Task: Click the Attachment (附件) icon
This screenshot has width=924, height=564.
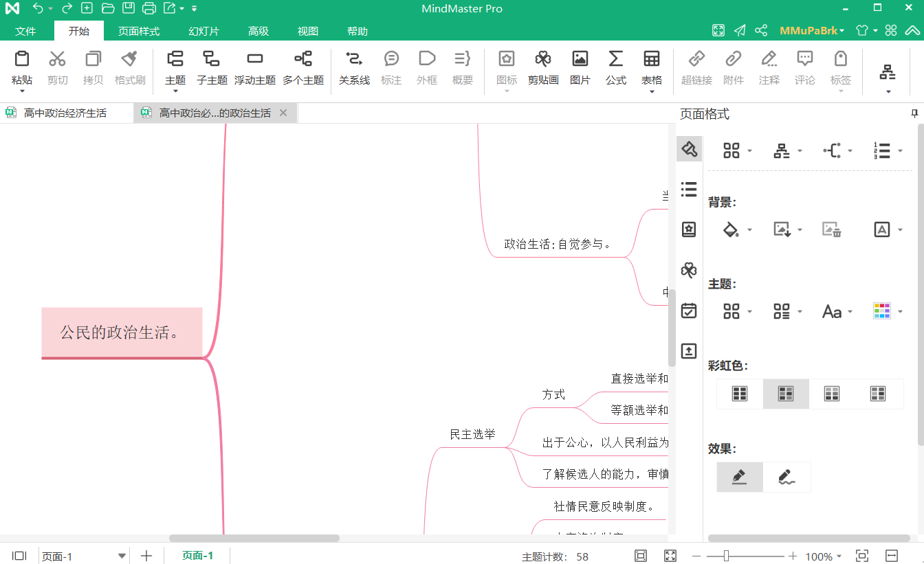Action: pos(734,59)
